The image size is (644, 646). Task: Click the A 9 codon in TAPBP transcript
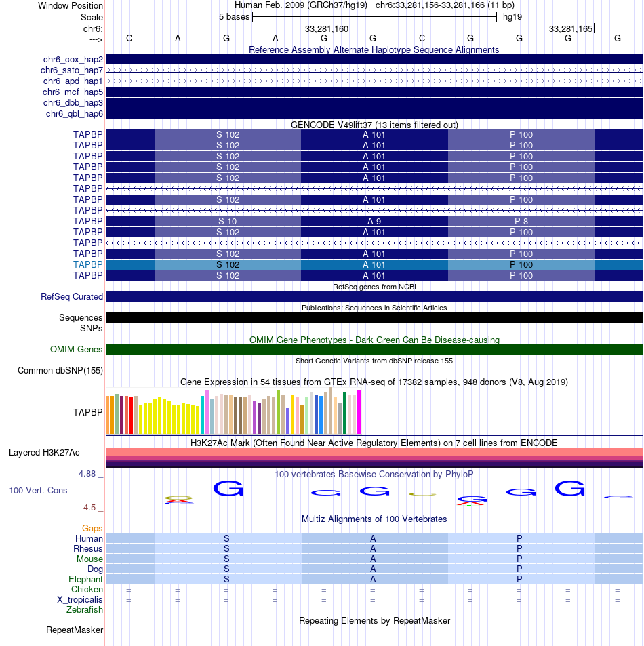[x=374, y=221]
